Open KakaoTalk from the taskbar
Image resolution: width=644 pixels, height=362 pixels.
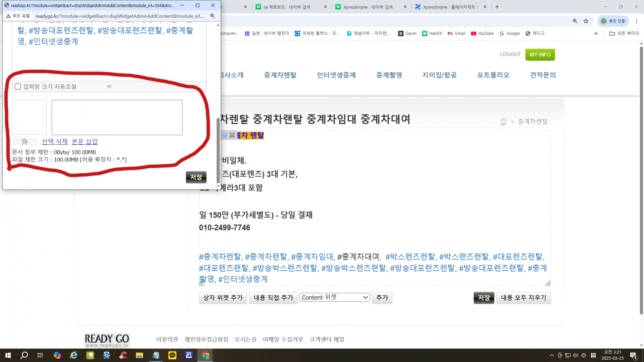tap(172, 355)
